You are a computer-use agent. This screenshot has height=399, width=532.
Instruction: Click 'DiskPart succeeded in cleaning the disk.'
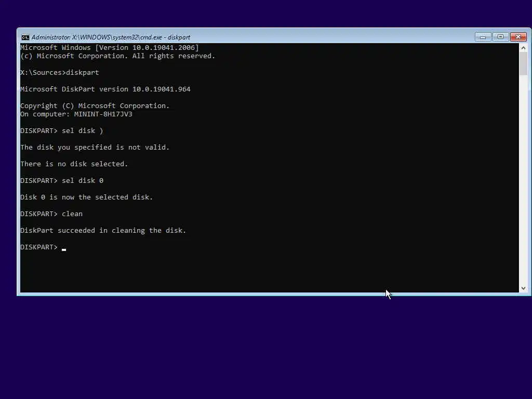coord(103,230)
